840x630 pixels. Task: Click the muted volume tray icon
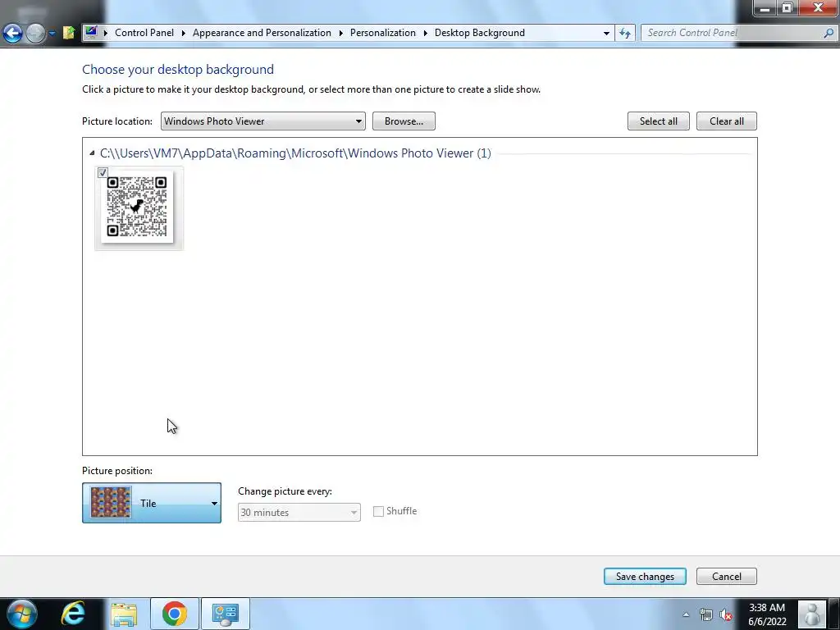pyautogui.click(x=726, y=614)
